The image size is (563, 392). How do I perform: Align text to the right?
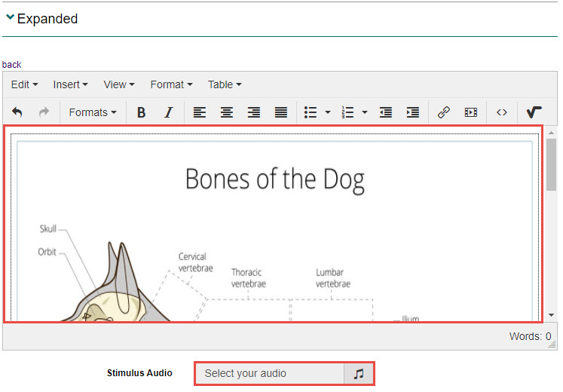254,112
